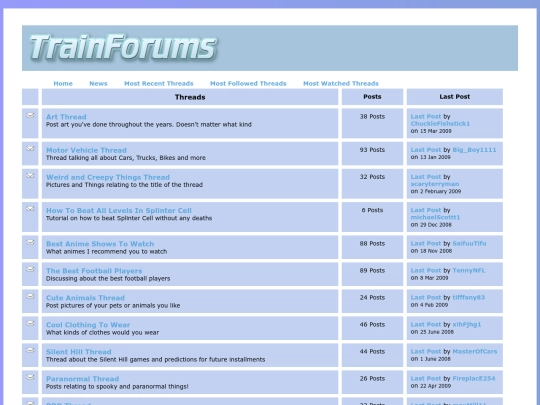View user ChuckleFishstick1's profile
Viewport: 540px width, 405px height.
click(440, 124)
